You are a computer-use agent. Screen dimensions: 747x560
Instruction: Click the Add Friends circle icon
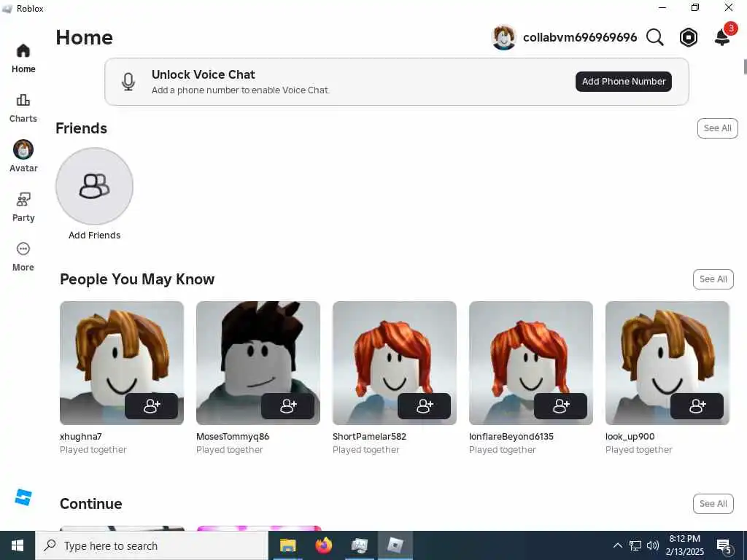pos(94,186)
